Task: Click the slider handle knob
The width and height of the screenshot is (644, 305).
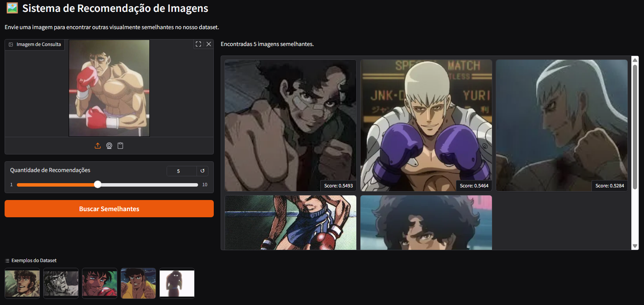Action: [x=98, y=185]
